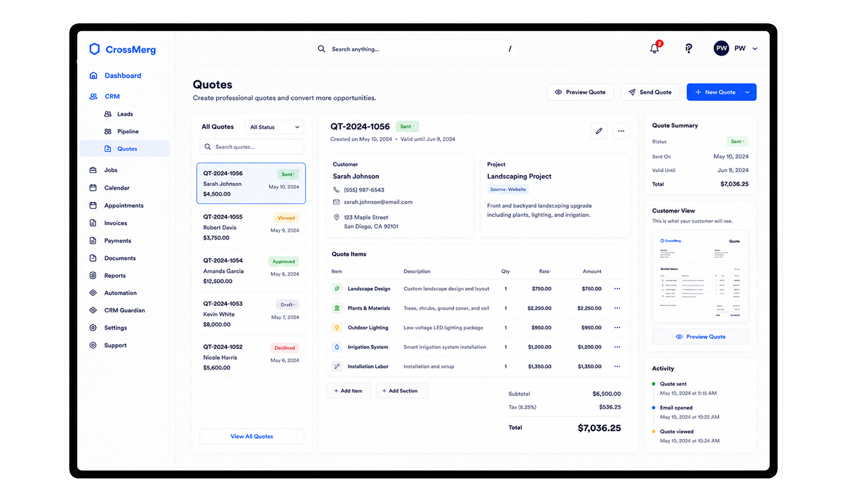The width and height of the screenshot is (847, 504).
Task: Open the Sent status dropdown in Quote Summary
Action: pyautogui.click(x=737, y=141)
